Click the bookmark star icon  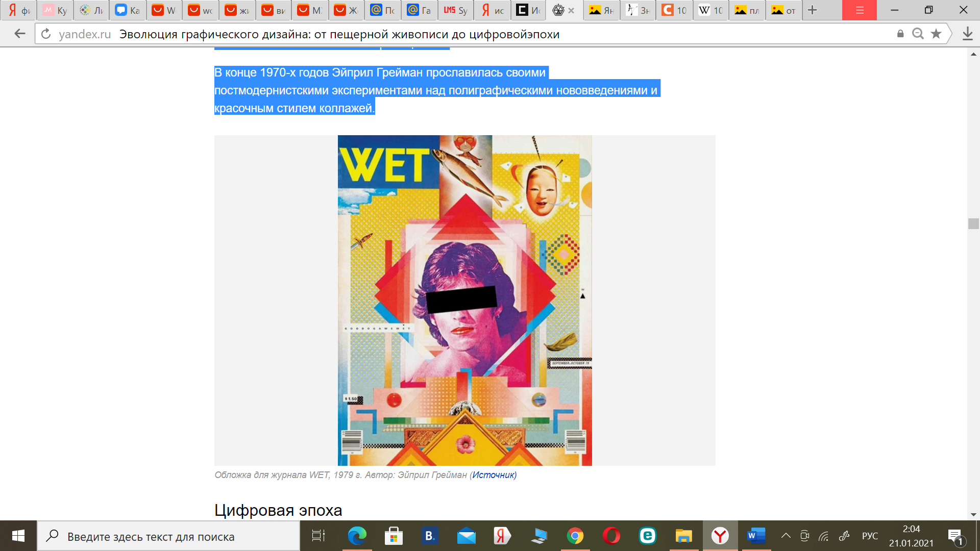936,34
